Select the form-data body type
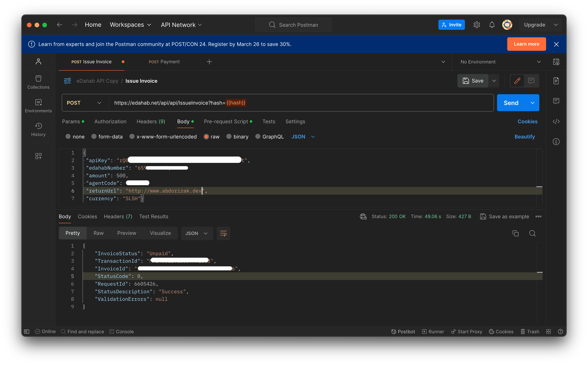The height and width of the screenshot is (365, 588). (107, 137)
